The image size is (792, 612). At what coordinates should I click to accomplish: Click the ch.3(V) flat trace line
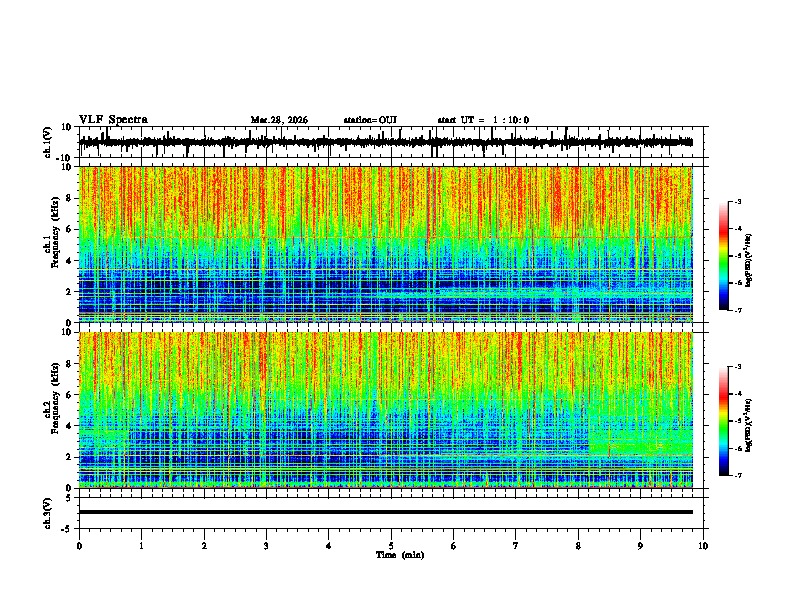386,512
